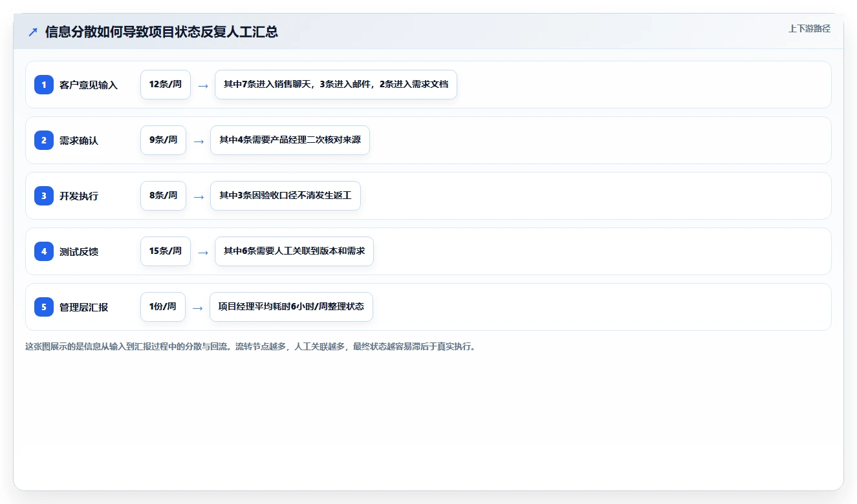
Task: Click the arrow after 15条/周
Action: coord(203,252)
